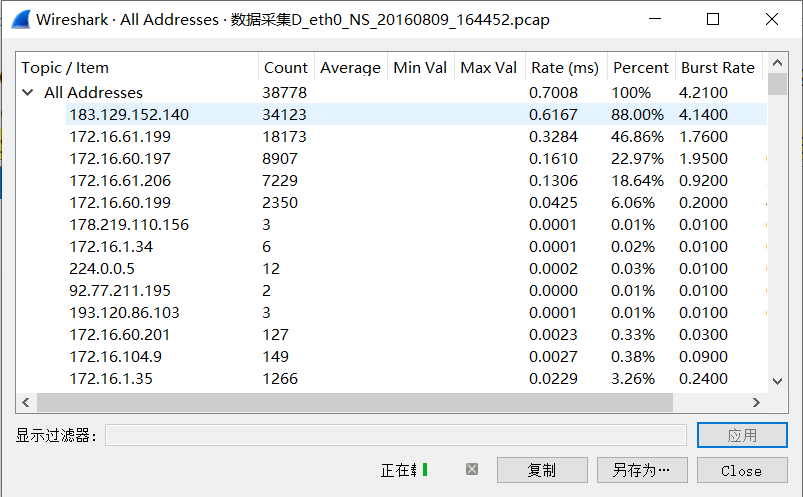Click the Rate (ms) column header
This screenshot has width=803, height=497.
pos(565,68)
